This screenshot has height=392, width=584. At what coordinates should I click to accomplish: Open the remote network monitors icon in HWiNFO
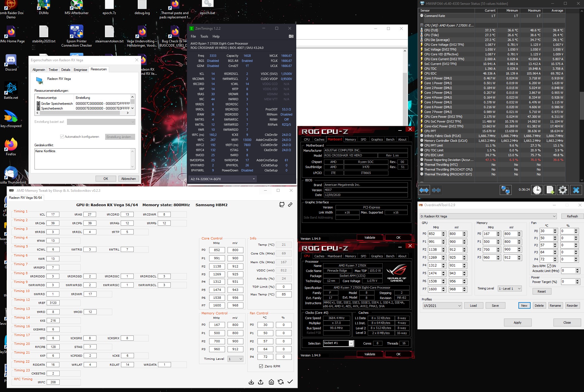(x=505, y=190)
